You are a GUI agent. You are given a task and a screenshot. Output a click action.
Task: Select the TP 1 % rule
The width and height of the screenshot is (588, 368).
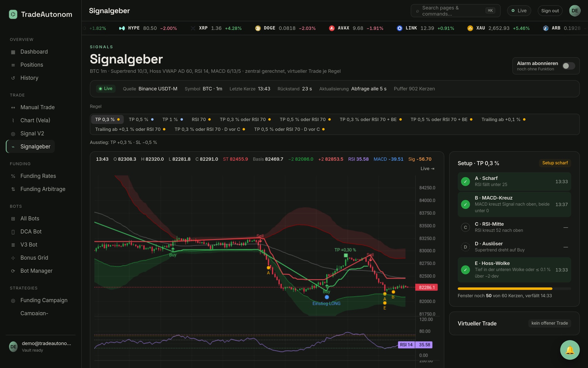(x=173, y=119)
